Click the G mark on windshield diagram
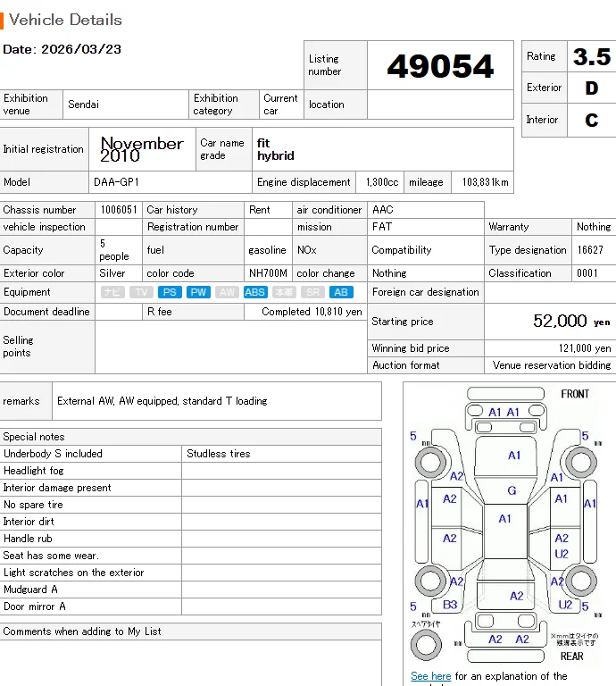 point(512,490)
